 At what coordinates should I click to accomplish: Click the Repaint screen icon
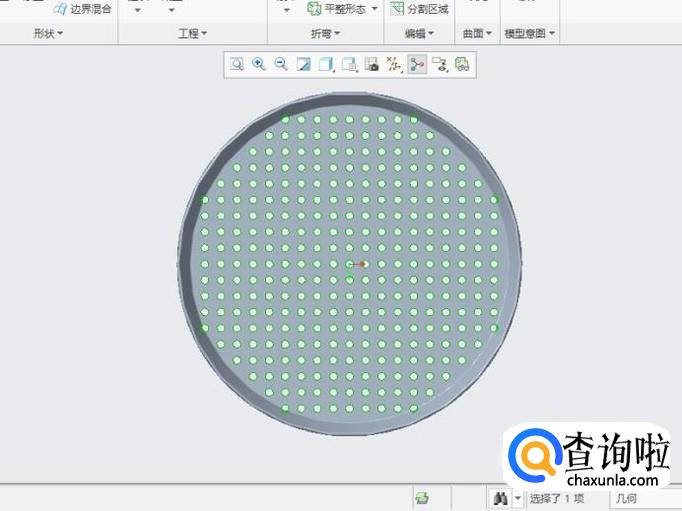click(304, 64)
